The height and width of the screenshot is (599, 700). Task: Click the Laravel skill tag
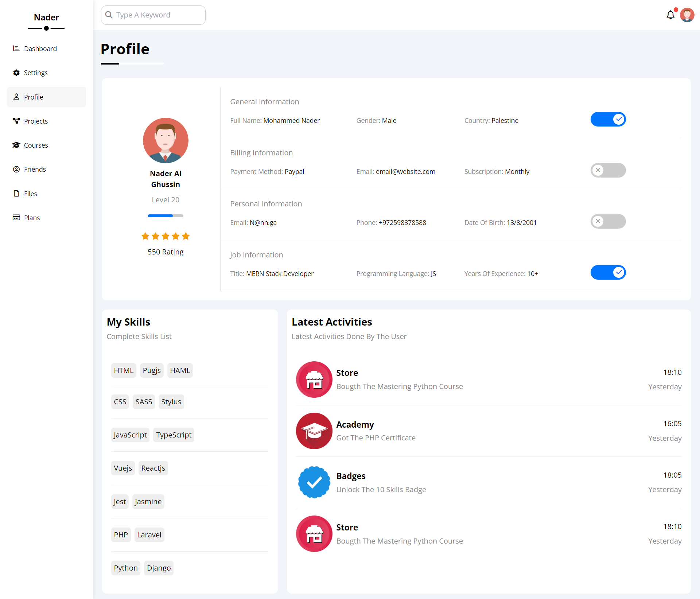click(149, 535)
